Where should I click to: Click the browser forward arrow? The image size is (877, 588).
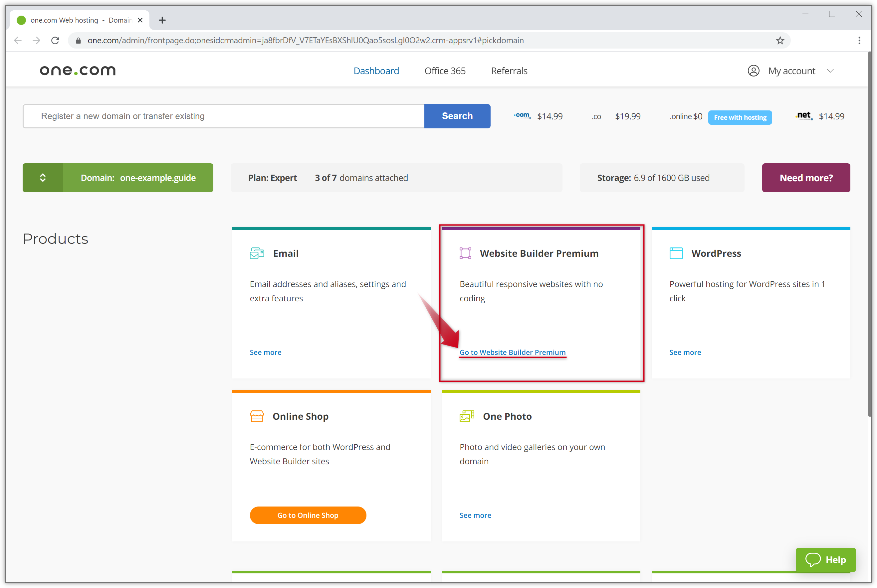point(36,41)
